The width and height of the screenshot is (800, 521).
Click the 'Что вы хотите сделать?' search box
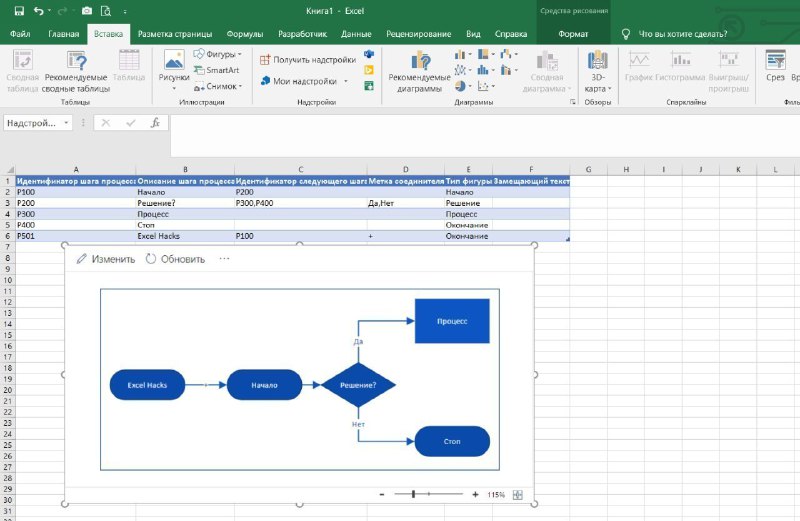click(683, 34)
